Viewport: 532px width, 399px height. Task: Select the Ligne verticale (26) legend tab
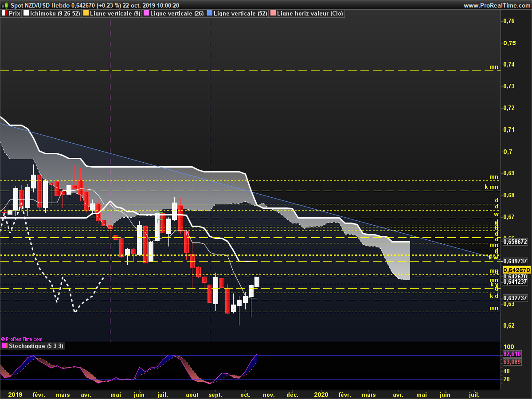pos(177,13)
